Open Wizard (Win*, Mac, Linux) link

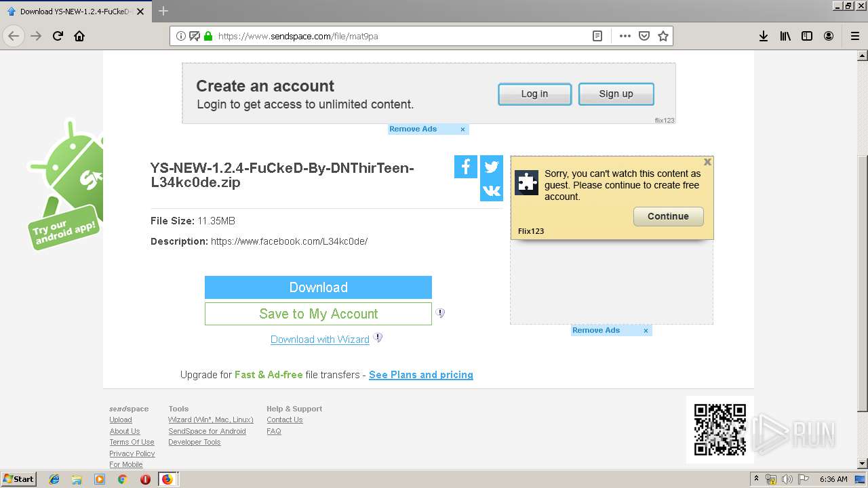[x=211, y=420]
